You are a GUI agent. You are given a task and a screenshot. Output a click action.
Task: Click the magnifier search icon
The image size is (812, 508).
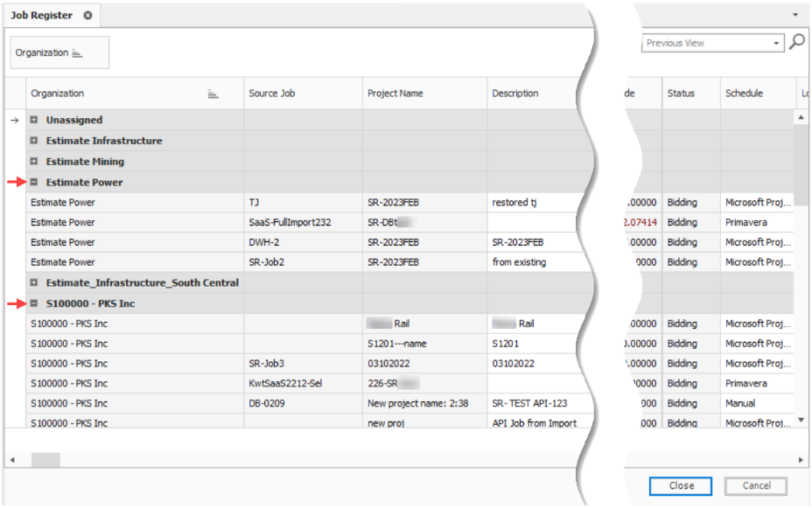point(796,42)
